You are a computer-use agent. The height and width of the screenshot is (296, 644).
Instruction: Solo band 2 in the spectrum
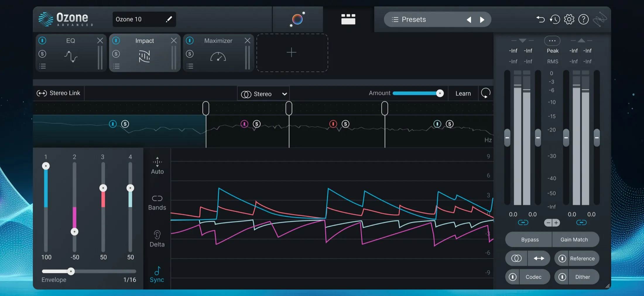[257, 124]
